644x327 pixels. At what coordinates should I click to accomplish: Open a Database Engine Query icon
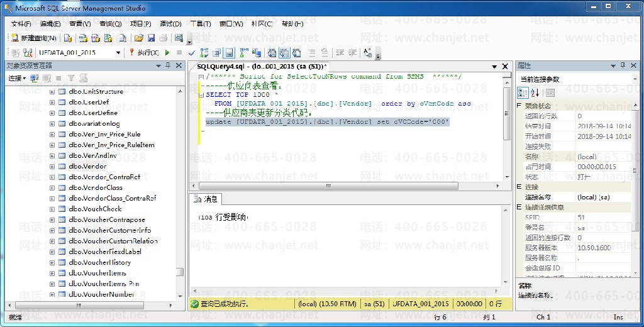(x=68, y=38)
